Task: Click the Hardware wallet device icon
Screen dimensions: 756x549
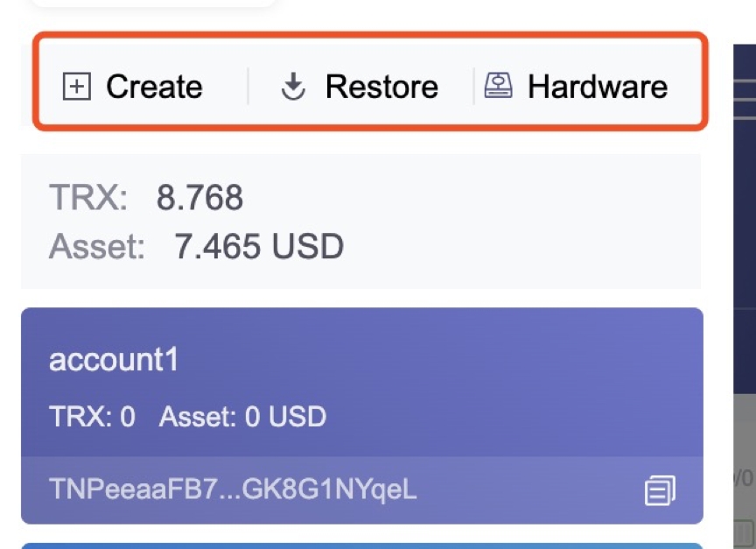Action: coord(499,86)
